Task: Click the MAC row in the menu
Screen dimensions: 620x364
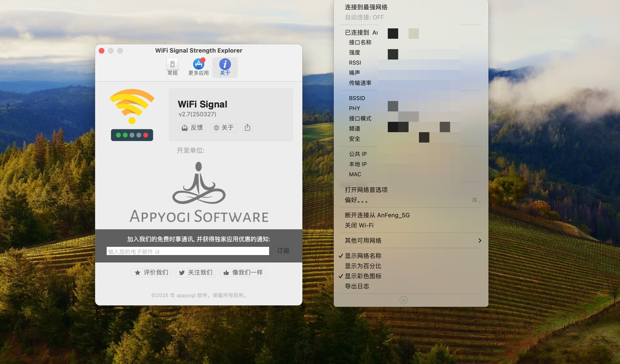Action: (411, 174)
